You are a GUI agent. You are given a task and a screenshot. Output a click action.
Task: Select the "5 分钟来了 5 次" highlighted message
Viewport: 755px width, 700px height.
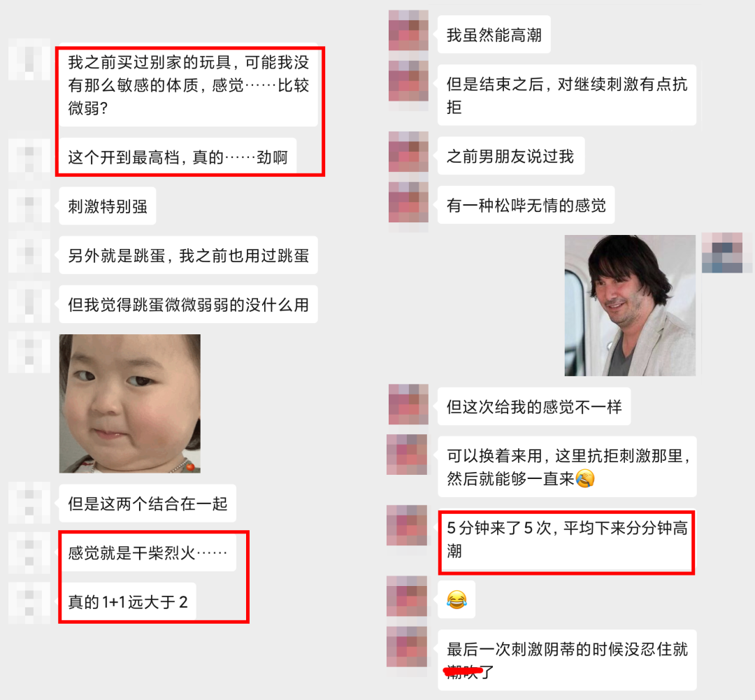pos(567,540)
